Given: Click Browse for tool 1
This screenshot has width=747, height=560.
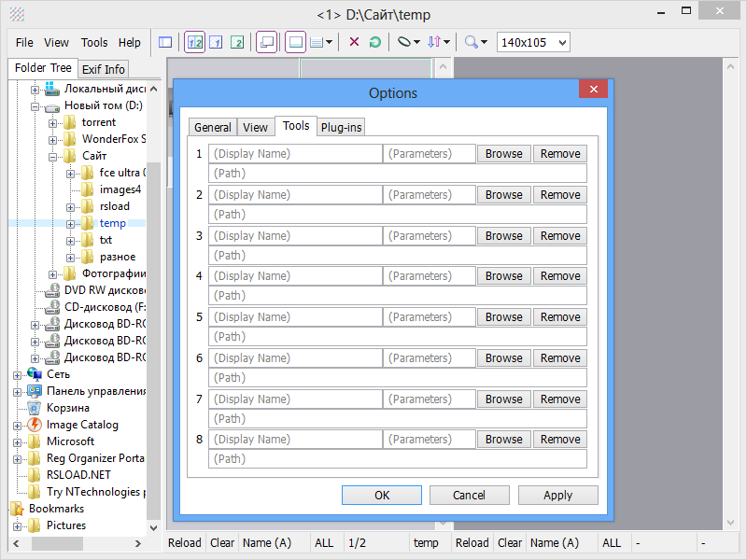Looking at the screenshot, I should [x=504, y=154].
